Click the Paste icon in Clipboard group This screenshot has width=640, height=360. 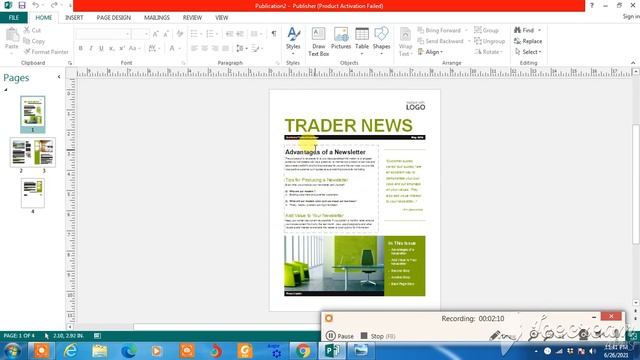pyautogui.click(x=12, y=39)
